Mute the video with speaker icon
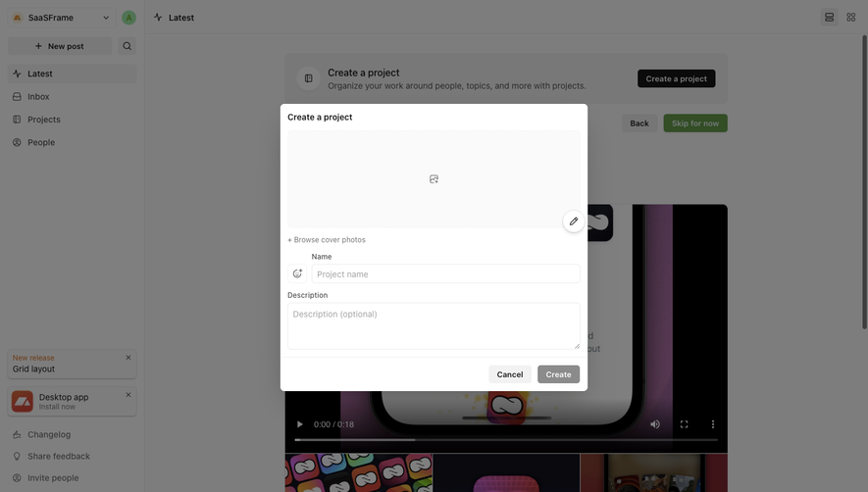The image size is (868, 492). tap(655, 424)
